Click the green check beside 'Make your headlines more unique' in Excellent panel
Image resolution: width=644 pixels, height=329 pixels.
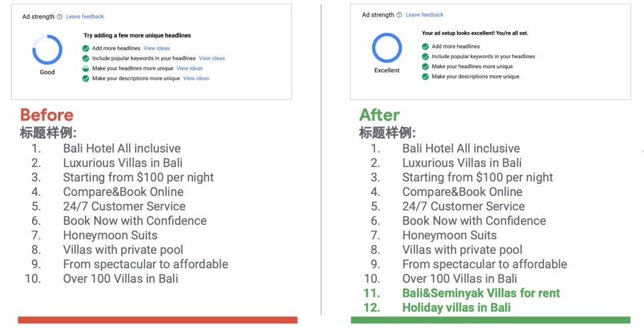coord(425,66)
